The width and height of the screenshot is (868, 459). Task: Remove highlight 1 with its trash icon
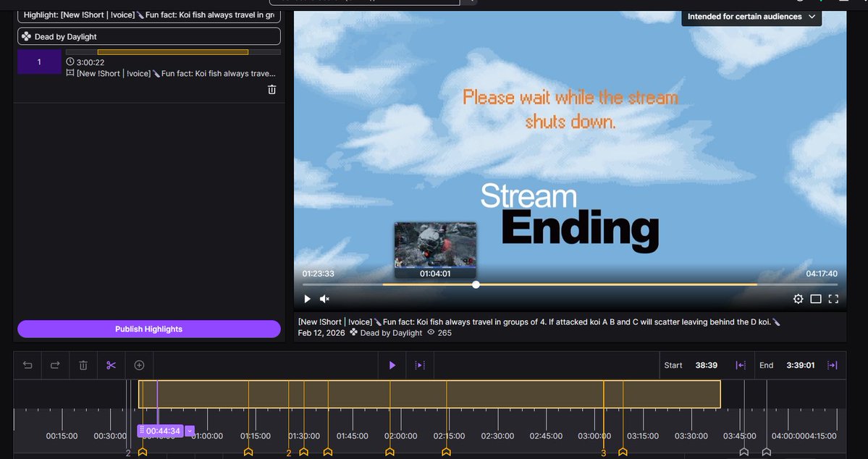[271, 89]
